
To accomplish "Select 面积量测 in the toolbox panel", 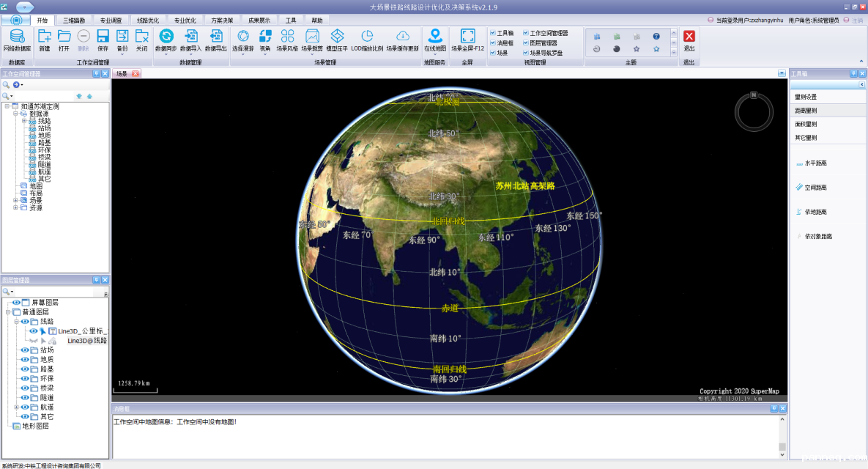I will click(x=806, y=124).
